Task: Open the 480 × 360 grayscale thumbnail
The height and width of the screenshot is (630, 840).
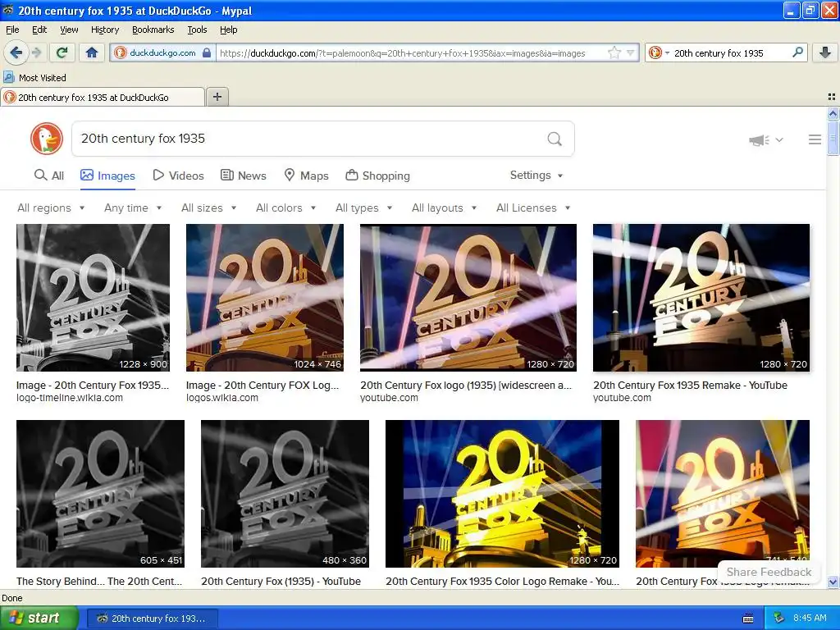Action: (285, 494)
